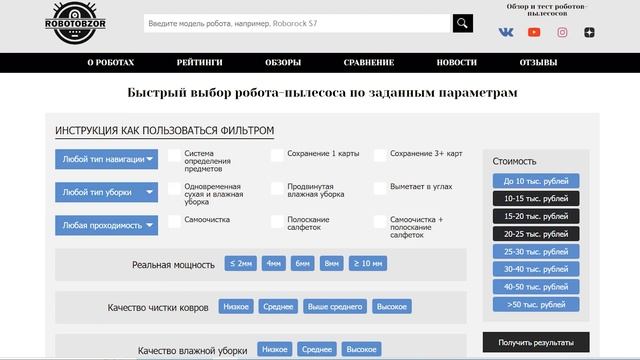640x360 pixels.
Task: Open the О РОБОТАХ menu
Action: (111, 62)
